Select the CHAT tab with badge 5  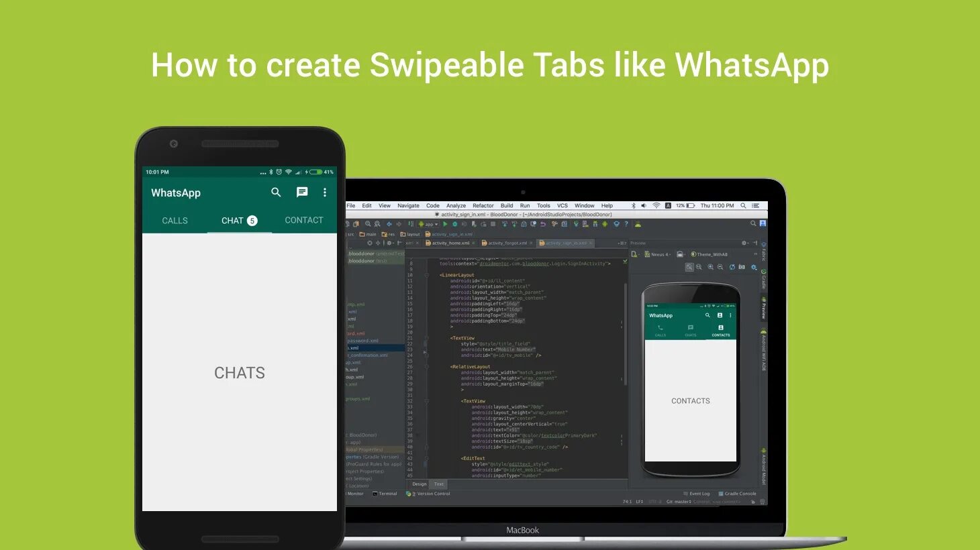tap(240, 221)
